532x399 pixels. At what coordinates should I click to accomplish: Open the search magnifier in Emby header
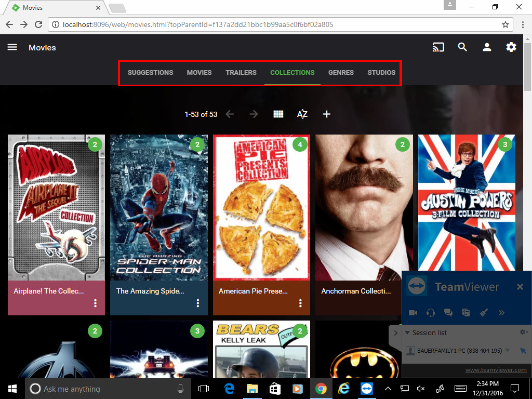click(462, 47)
